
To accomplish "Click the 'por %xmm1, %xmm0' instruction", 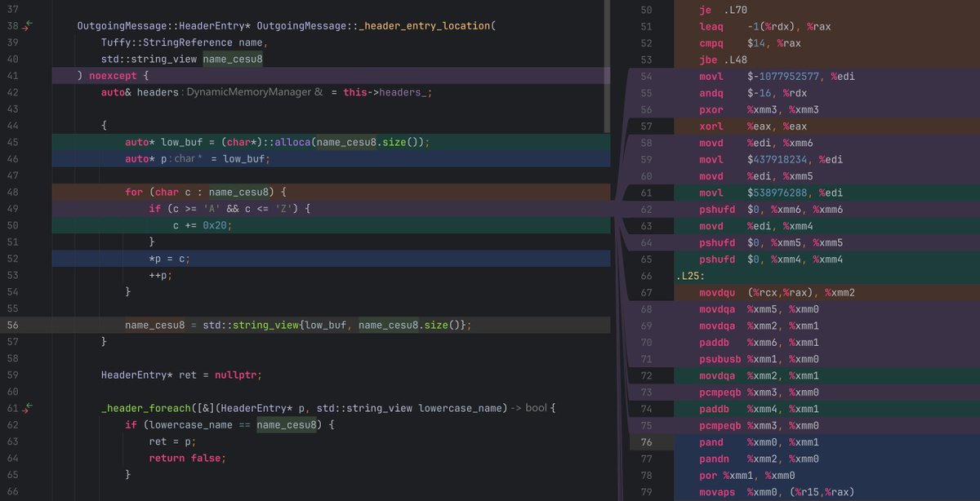I will (x=747, y=476).
